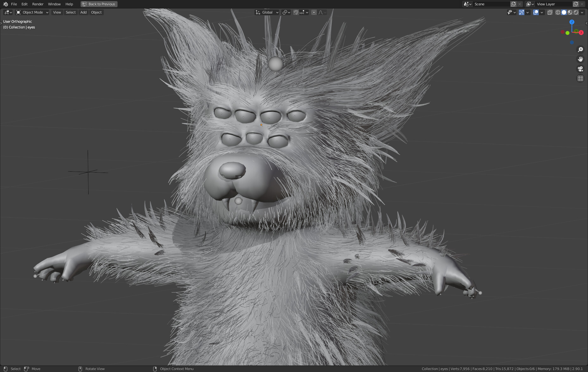Enable the Wireframe viewport shading mode

tap(558, 12)
